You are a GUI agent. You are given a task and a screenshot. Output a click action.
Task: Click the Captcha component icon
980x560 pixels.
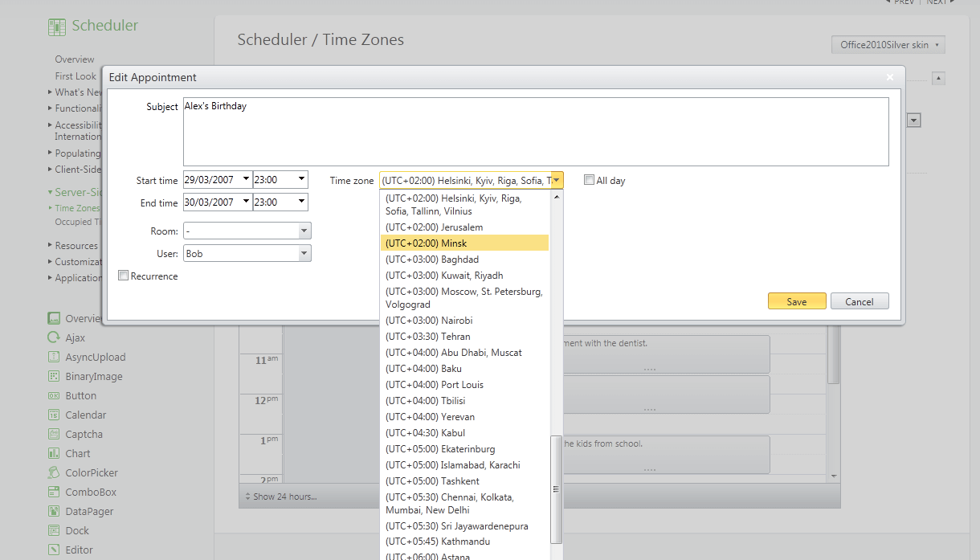coord(54,434)
